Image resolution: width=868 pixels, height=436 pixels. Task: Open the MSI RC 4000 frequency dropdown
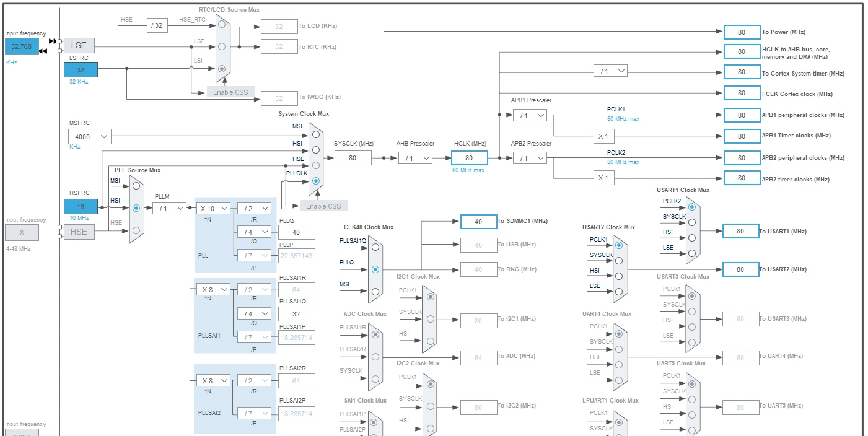pyautogui.click(x=90, y=136)
